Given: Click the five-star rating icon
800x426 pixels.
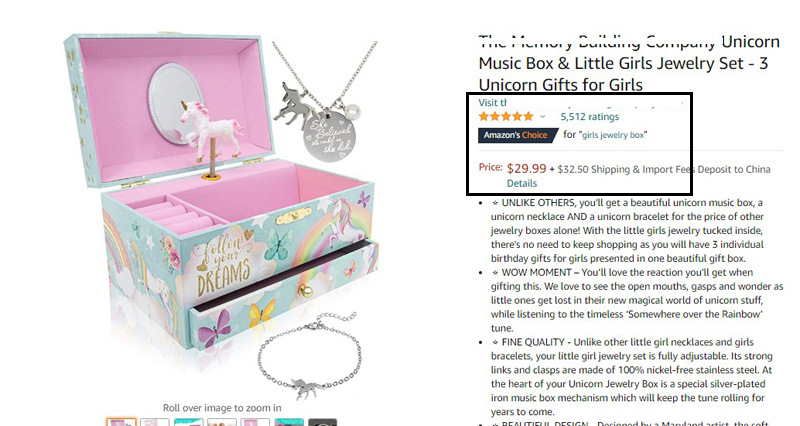Looking at the screenshot, I should (x=506, y=117).
